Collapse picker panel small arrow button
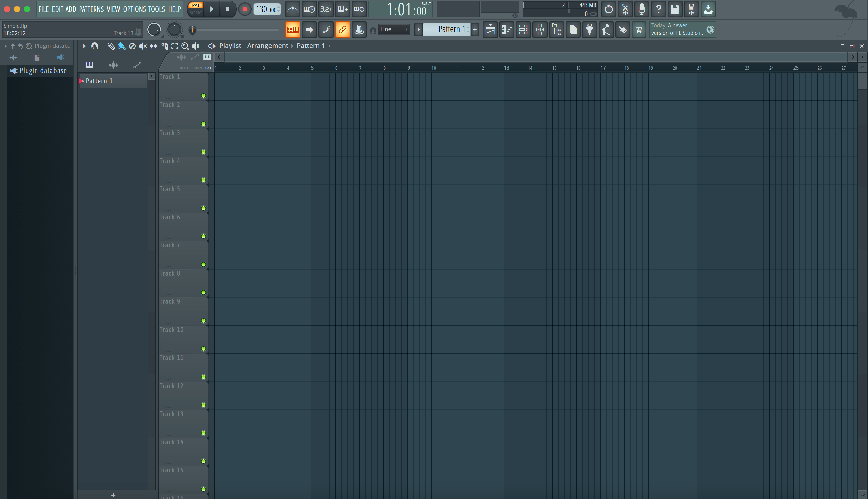 click(151, 76)
